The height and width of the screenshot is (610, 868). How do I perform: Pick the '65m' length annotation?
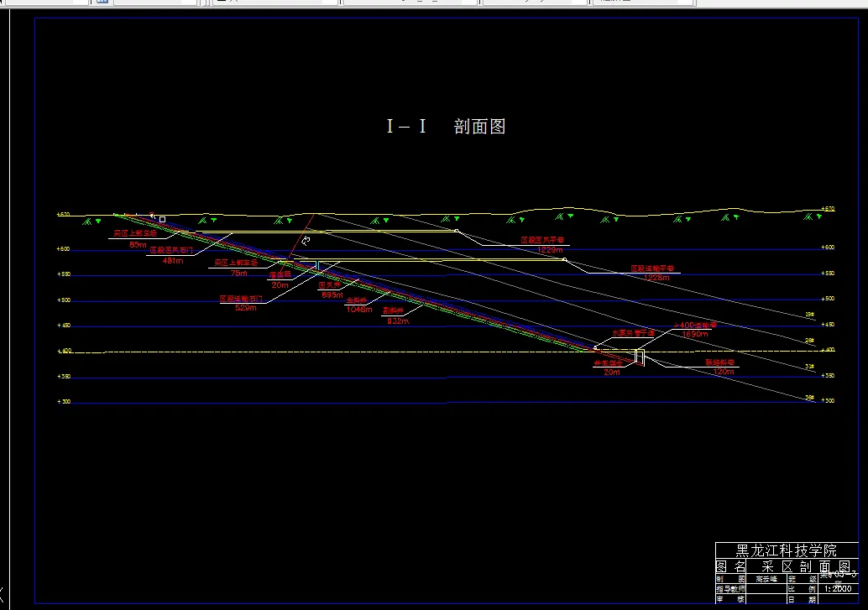click(x=138, y=244)
